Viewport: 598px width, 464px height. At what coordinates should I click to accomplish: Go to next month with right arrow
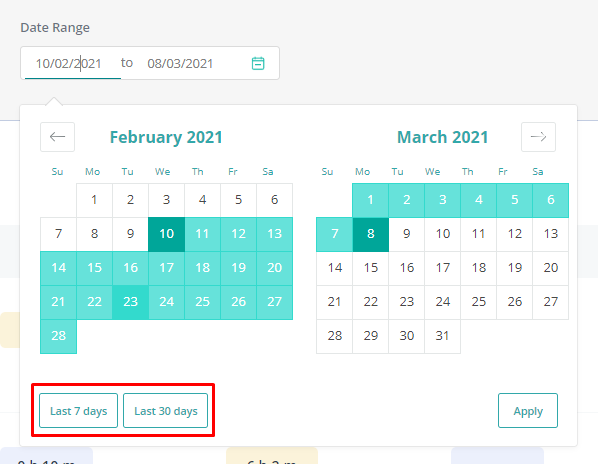(538, 137)
